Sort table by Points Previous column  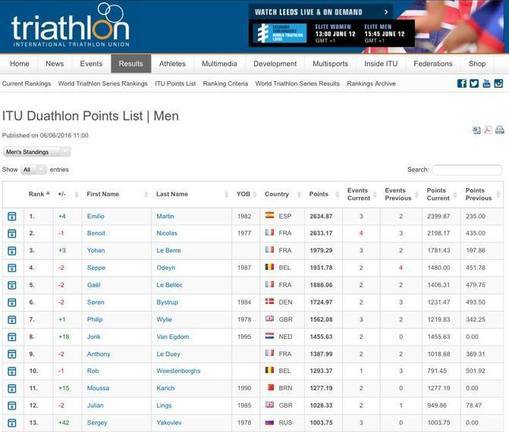[x=482, y=194]
